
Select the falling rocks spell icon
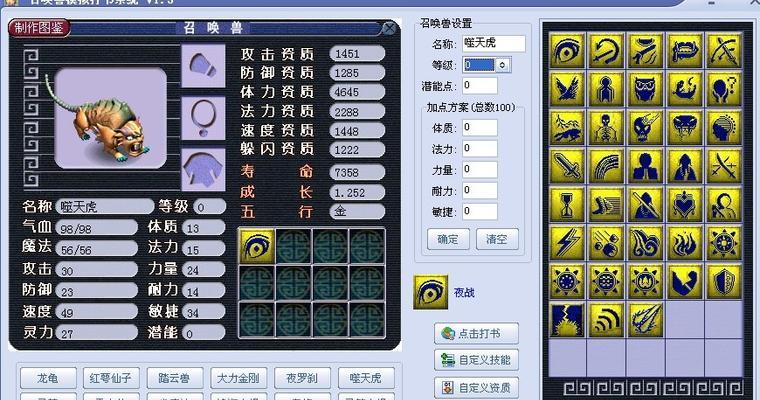[x=606, y=242]
